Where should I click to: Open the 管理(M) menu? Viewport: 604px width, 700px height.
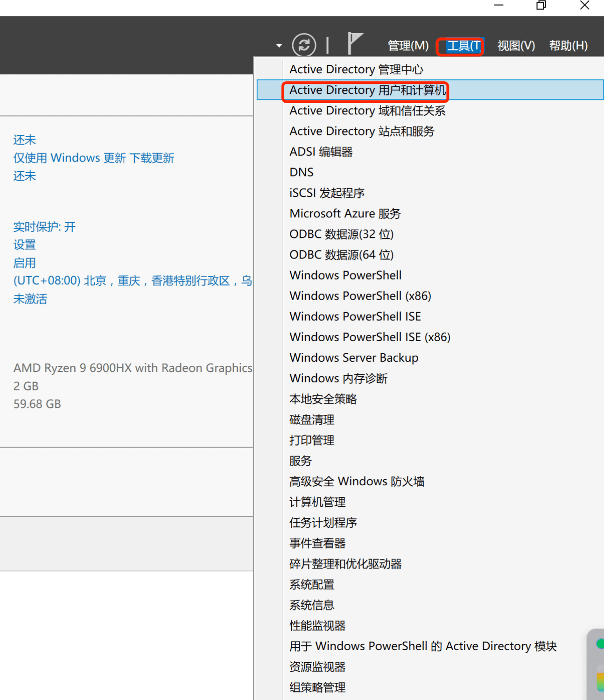408,46
